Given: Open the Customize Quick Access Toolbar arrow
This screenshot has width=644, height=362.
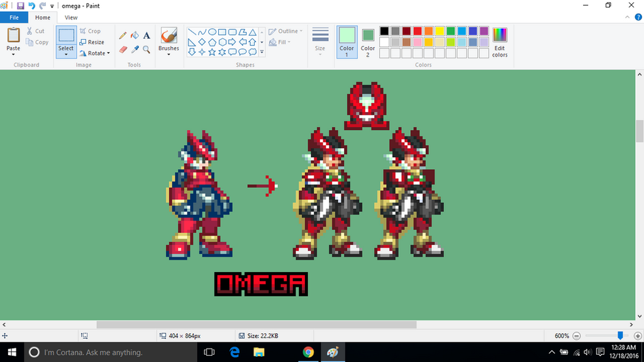Looking at the screenshot, I should pos(52,6).
